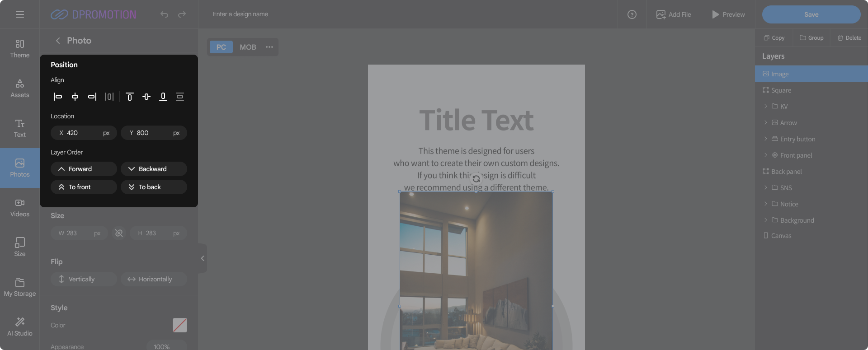Click the Save button
This screenshot has width=868, height=350.
[811, 14]
